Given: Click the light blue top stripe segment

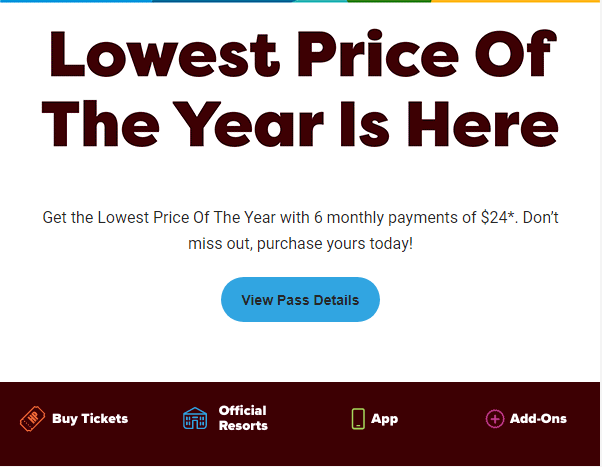Looking at the screenshot, I should tap(75, 1).
